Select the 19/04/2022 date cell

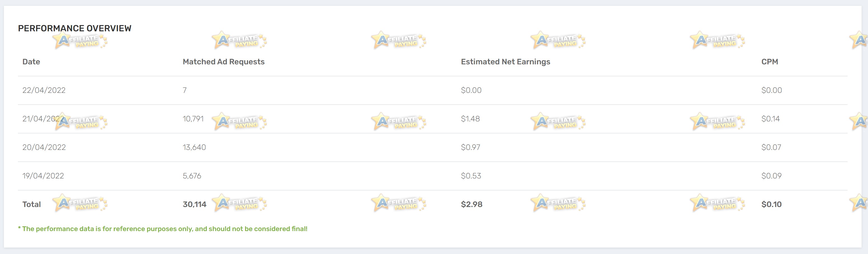pos(43,176)
